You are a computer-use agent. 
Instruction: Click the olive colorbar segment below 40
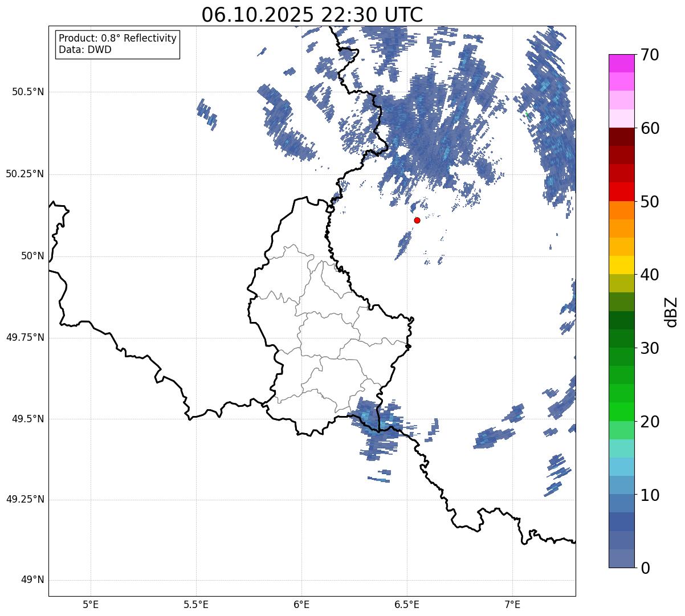(x=621, y=283)
